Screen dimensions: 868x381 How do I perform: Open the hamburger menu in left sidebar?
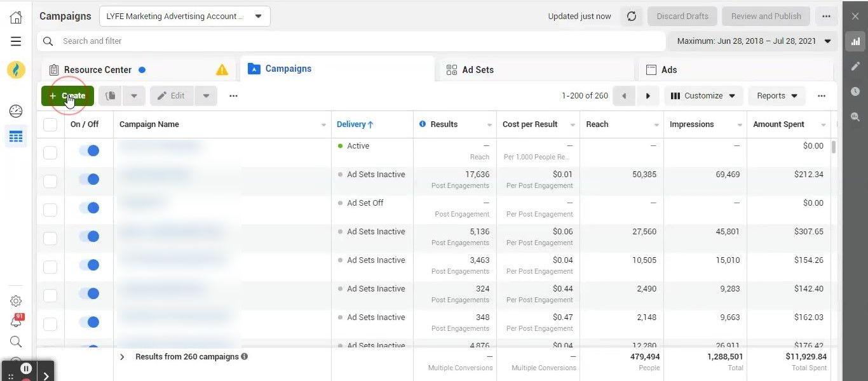click(16, 41)
